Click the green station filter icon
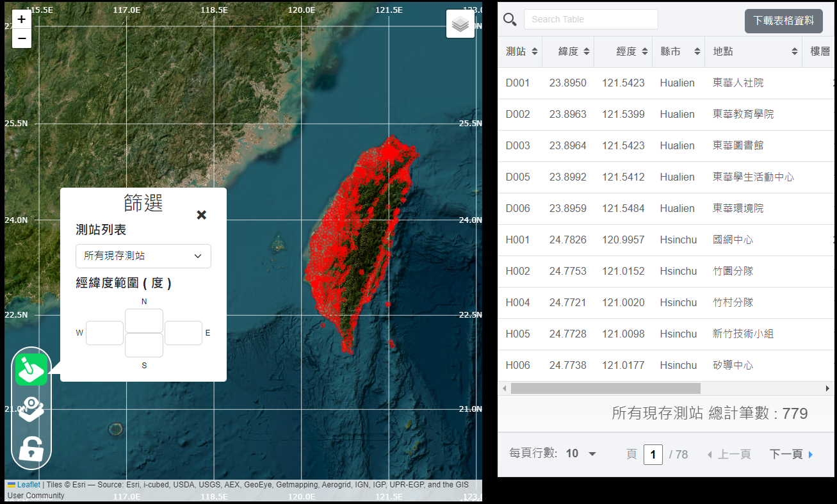Screen dimensions: 837x504 coord(31,370)
